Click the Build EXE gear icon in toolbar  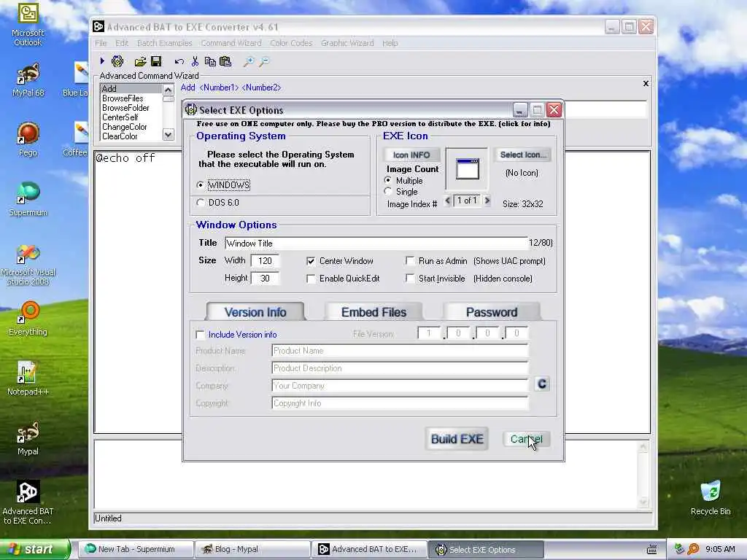[117, 61]
